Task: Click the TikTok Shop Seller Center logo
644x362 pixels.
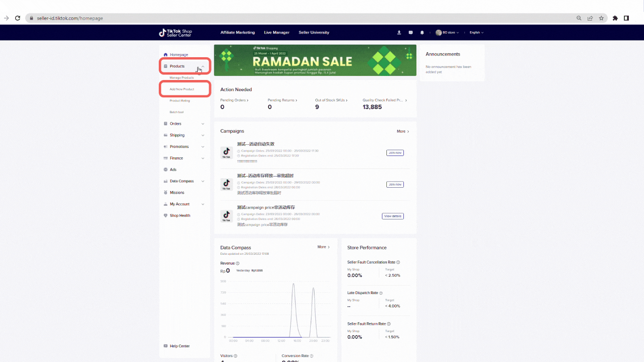Action: point(176,33)
